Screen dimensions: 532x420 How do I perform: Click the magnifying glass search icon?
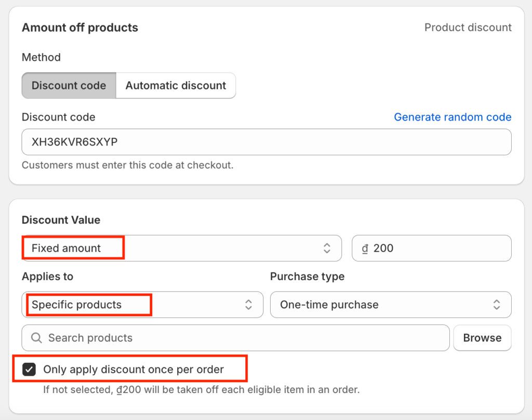tap(36, 338)
